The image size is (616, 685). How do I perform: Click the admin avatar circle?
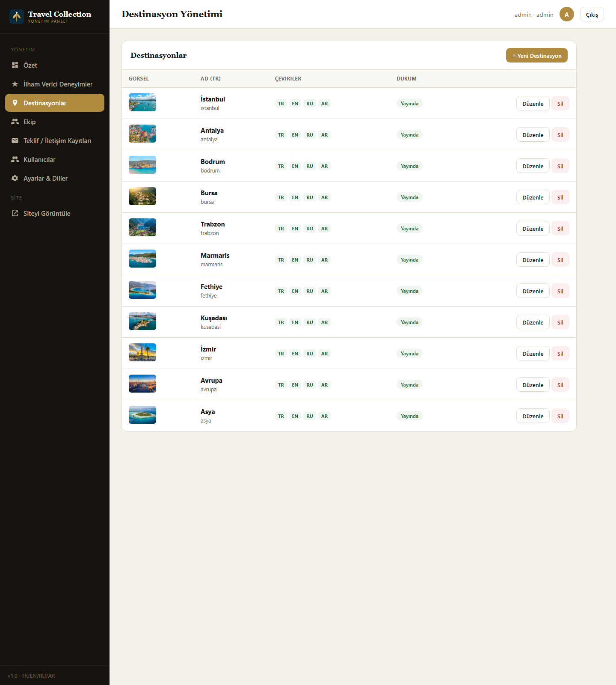tap(567, 14)
